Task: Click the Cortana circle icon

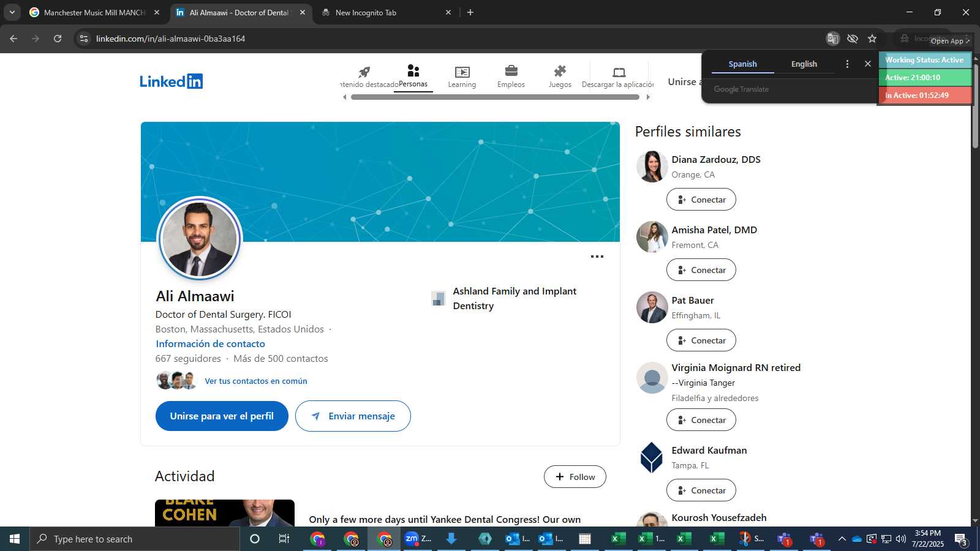Action: 255,539
